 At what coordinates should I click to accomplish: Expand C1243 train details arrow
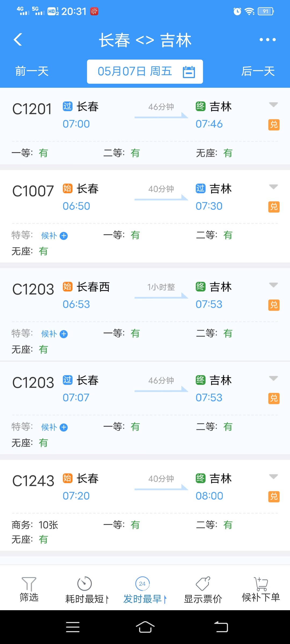273,476
